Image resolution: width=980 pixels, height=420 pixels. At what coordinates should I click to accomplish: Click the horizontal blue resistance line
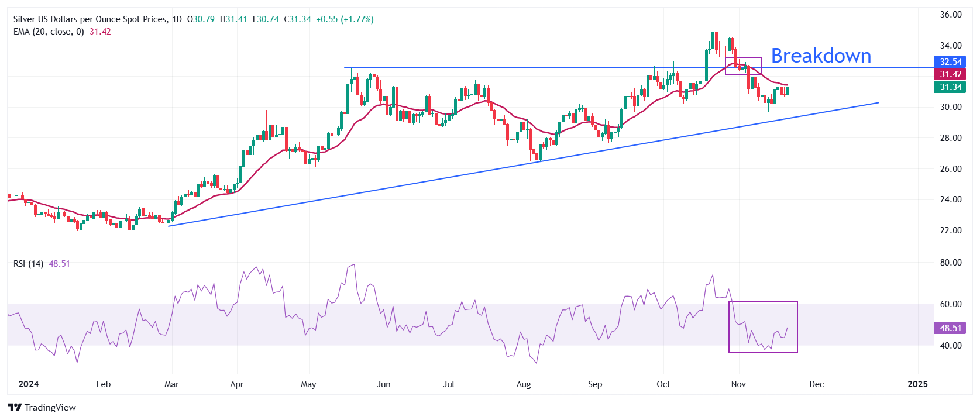[x=527, y=68]
